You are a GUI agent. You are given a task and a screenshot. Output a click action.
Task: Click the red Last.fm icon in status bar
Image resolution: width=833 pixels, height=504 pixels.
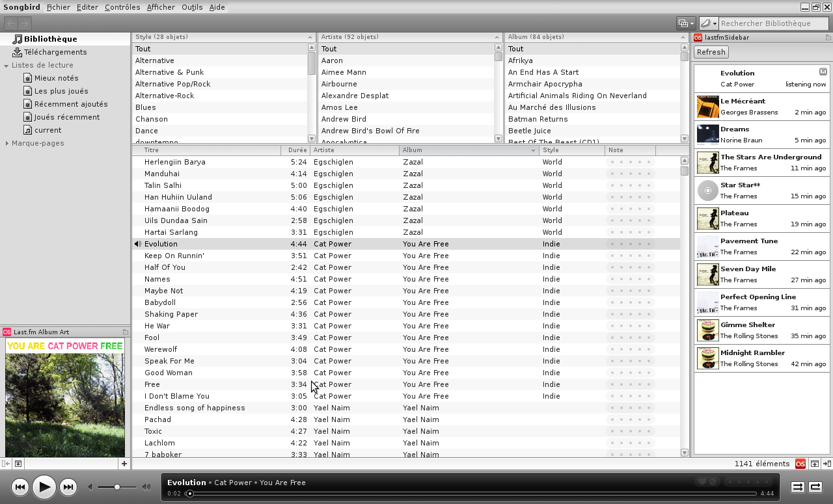point(800,464)
